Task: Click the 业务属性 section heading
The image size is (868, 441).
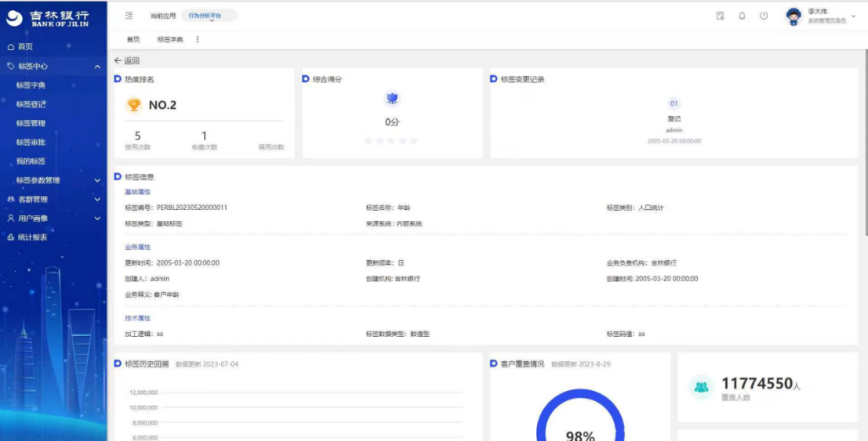Action: 138,247
